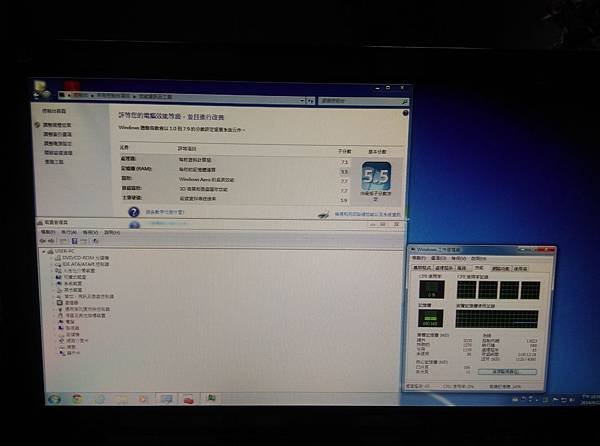
Task: Switch to the 網路功能 tab in Task Manager
Action: pos(501,268)
